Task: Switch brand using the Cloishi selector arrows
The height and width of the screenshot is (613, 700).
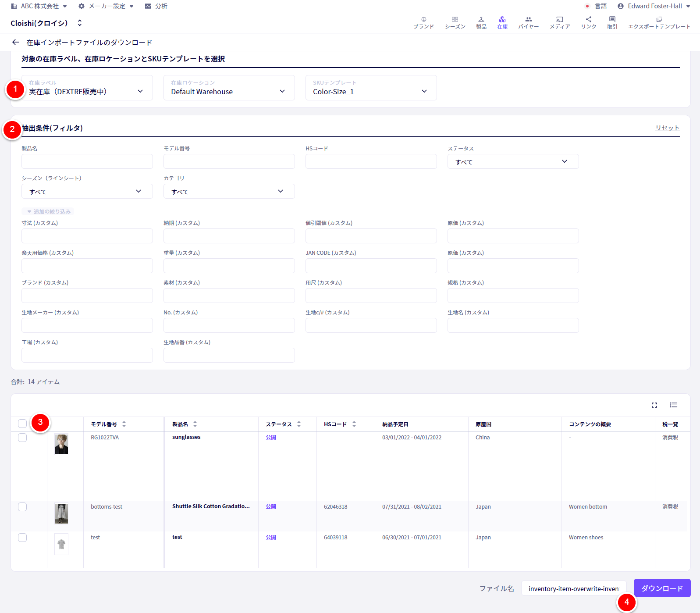Action: pyautogui.click(x=80, y=23)
